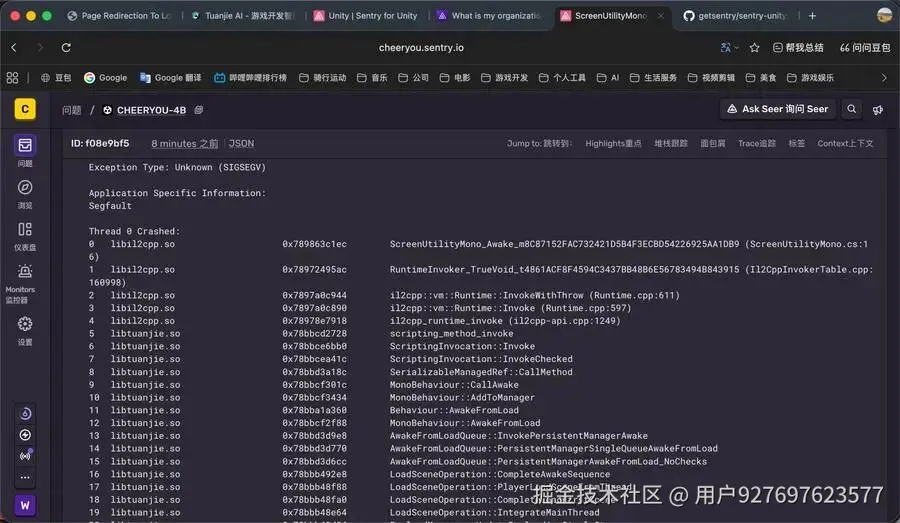Open the AI bookmark folder
900x523 pixels.
coord(608,78)
